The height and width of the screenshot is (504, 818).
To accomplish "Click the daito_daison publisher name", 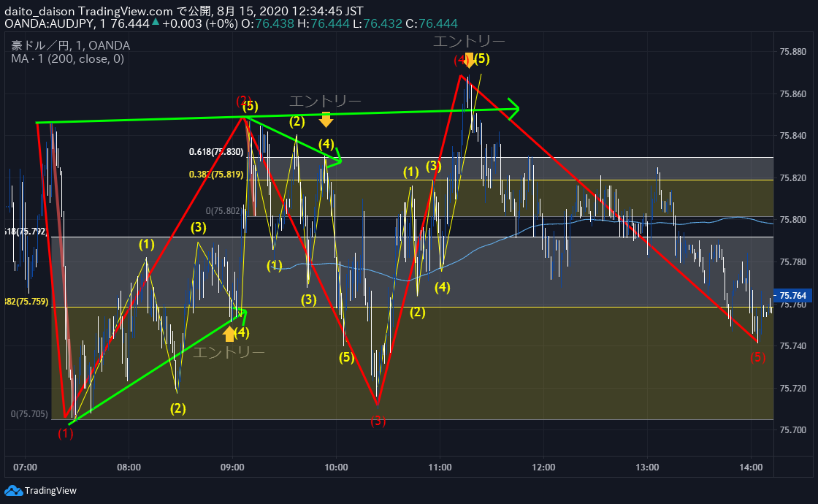I will (x=39, y=11).
